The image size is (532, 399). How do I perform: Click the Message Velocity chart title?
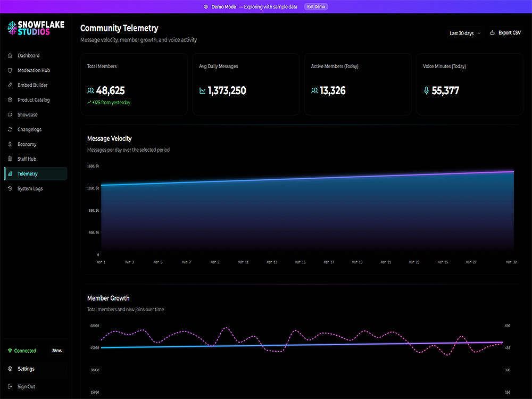click(109, 138)
